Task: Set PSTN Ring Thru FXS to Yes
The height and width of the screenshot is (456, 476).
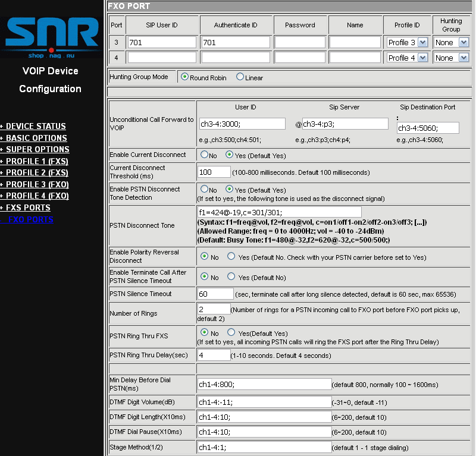Action: pyautogui.click(x=231, y=333)
